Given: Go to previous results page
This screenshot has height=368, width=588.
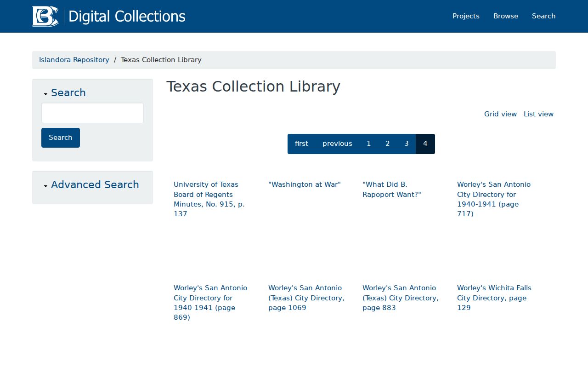Looking at the screenshot, I should click(337, 144).
